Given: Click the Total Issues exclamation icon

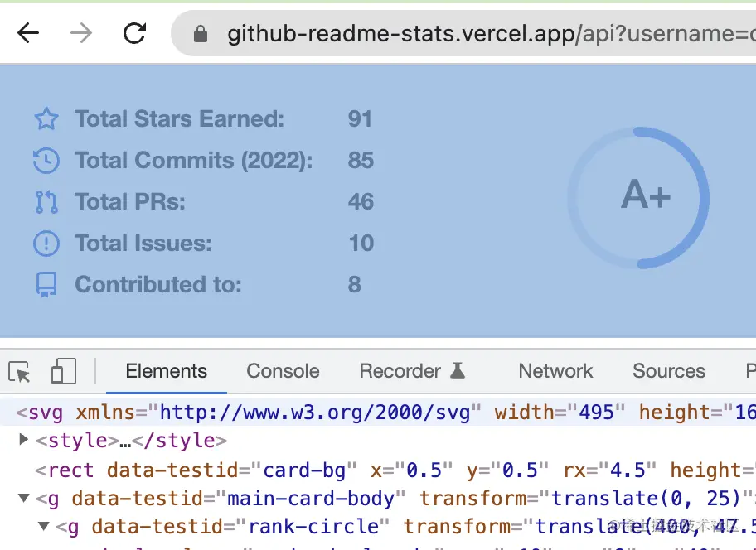Looking at the screenshot, I should coord(46,244).
